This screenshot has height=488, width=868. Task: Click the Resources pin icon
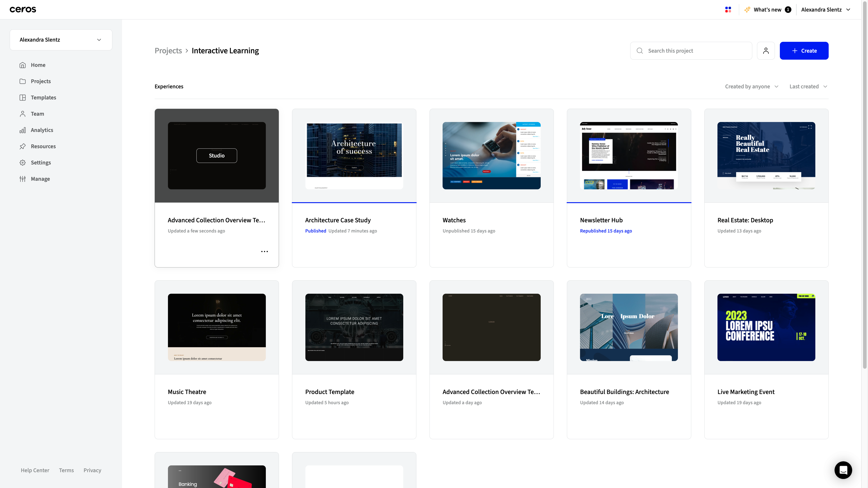pyautogui.click(x=23, y=146)
